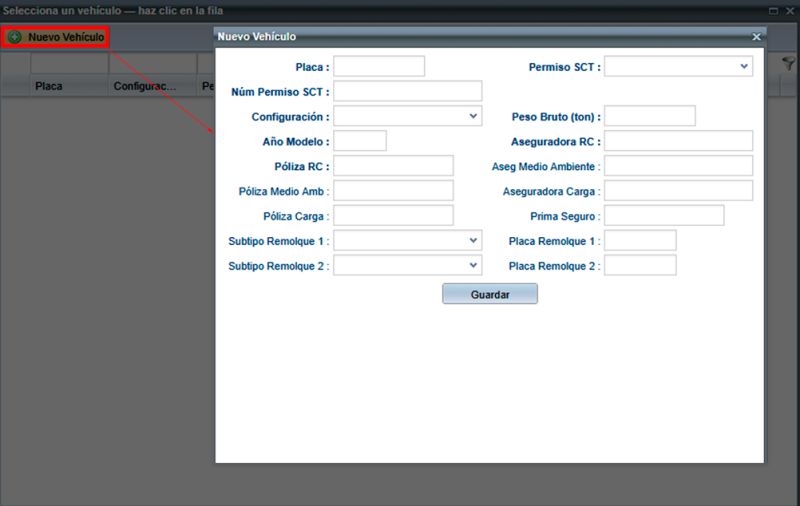Click the green plus Nuevo Vehículo icon
Screen dimensions: 800x506
(14, 37)
